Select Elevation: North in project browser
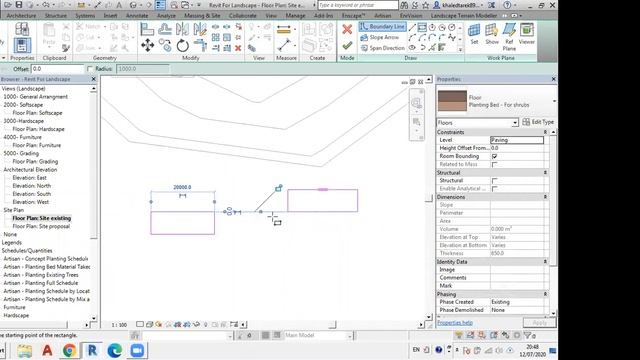This screenshot has height=360, width=640. (31, 186)
